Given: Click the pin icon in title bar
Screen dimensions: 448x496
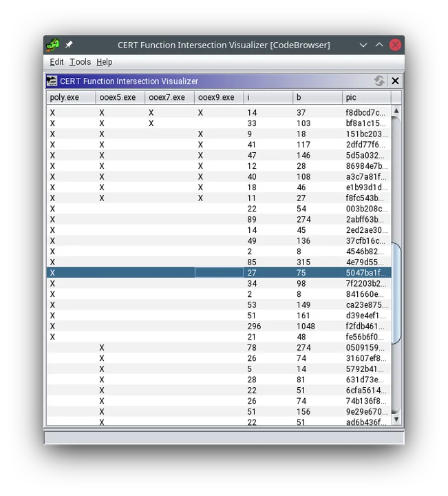Looking at the screenshot, I should click(x=69, y=45).
